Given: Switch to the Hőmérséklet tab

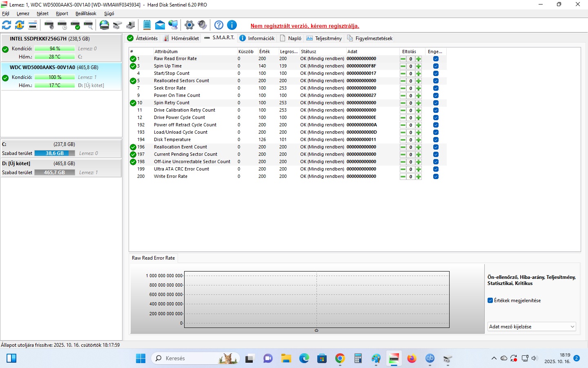Looking at the screenshot, I should tap(181, 38).
